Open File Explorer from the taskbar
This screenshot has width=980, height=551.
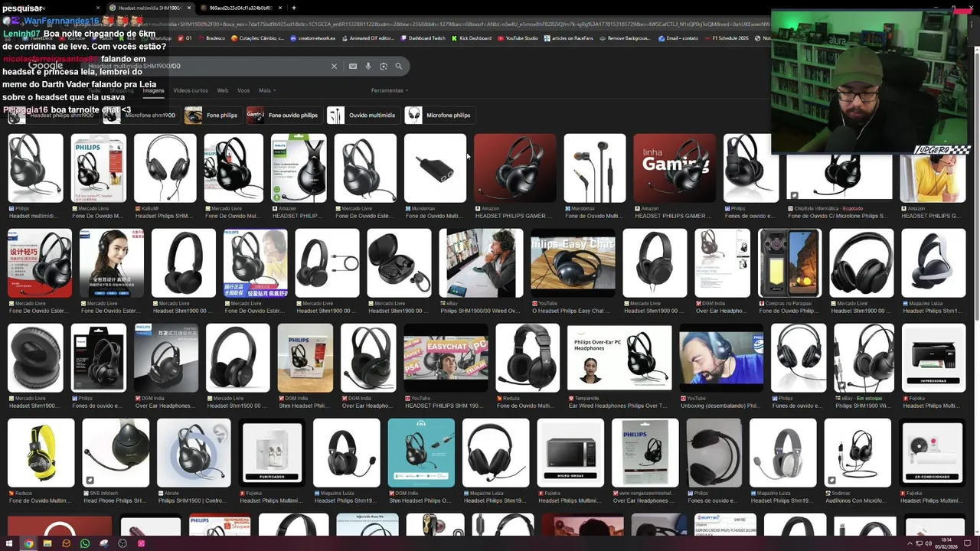coord(47,543)
